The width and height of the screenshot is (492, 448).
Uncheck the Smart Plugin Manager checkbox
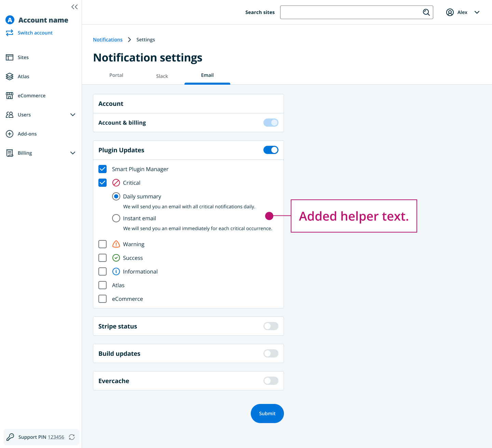tap(102, 169)
